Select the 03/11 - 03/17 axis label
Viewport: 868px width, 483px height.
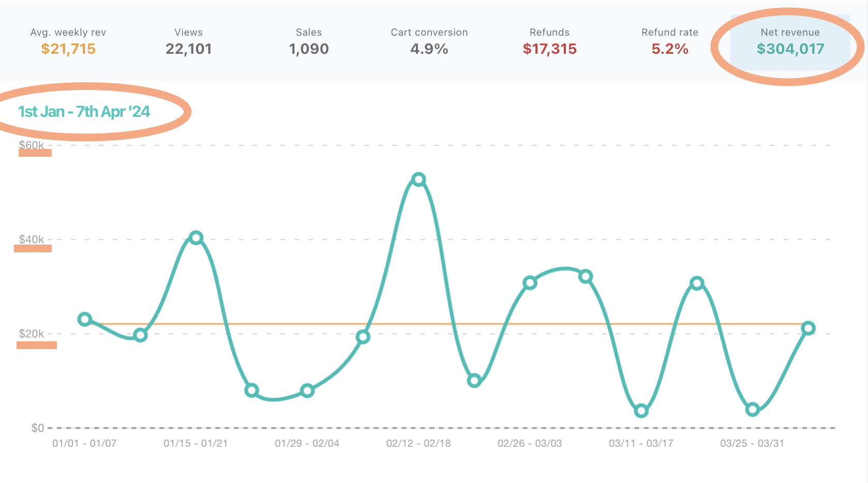click(x=641, y=443)
